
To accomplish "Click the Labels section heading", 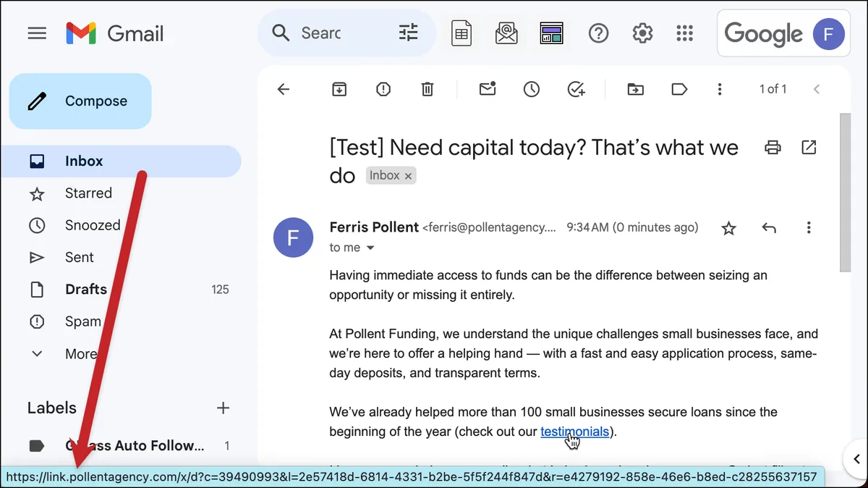I will point(51,408).
